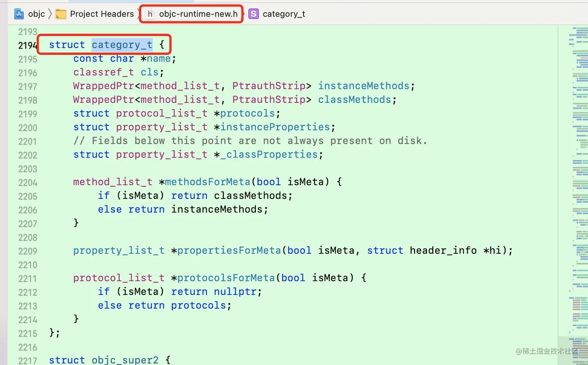588x365 pixels.
Task: Click the Project Headers folder icon
Action: [x=61, y=14]
